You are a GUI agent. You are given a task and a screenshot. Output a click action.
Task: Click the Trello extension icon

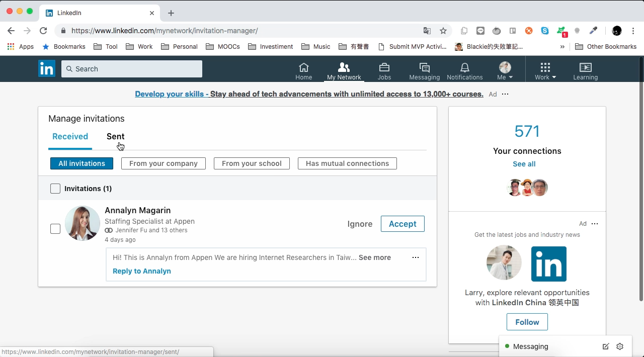tap(513, 31)
